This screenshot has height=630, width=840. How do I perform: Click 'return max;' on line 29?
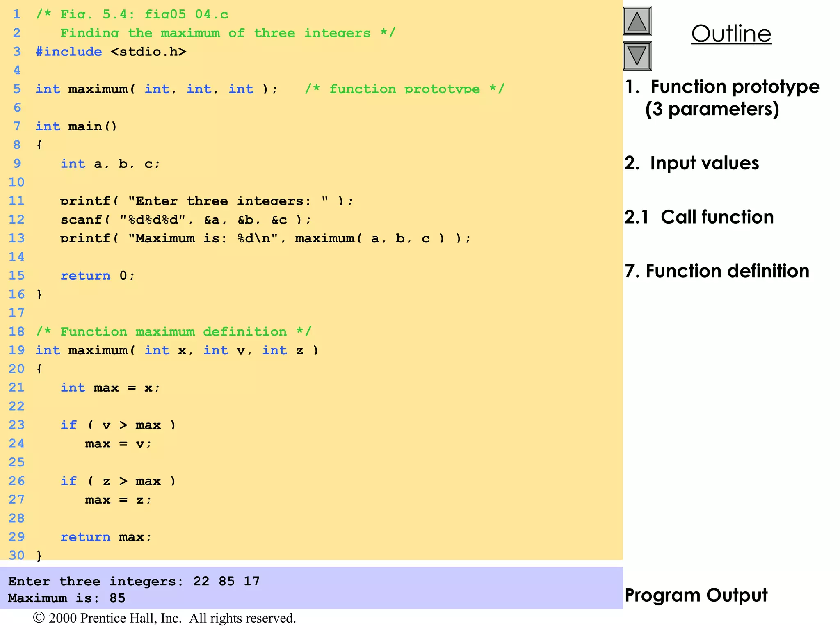pyautogui.click(x=106, y=537)
